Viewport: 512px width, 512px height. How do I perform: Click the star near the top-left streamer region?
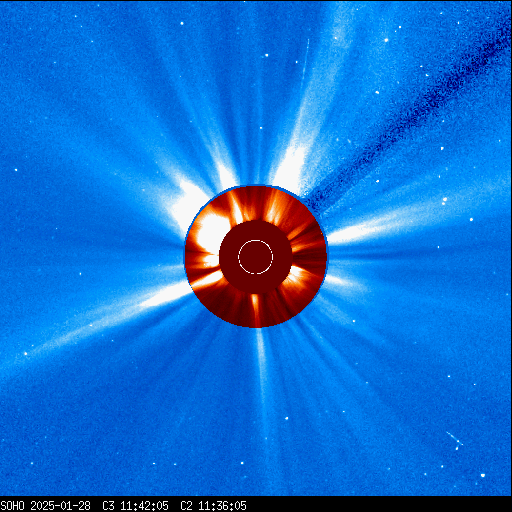[182, 23]
